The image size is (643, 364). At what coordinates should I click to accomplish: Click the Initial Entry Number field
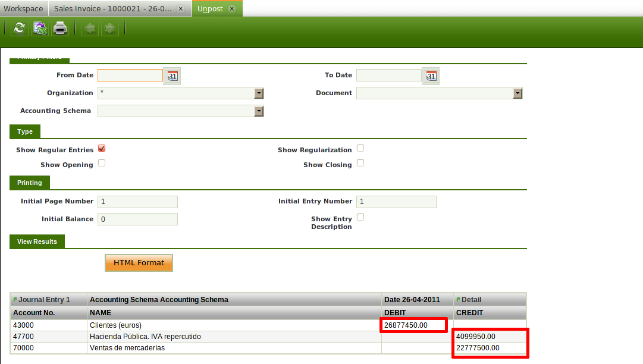click(396, 202)
